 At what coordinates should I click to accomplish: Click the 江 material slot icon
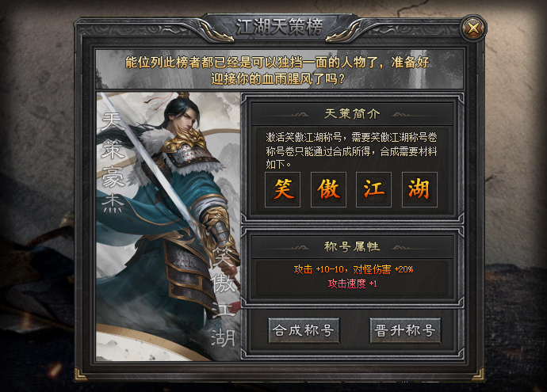373,189
